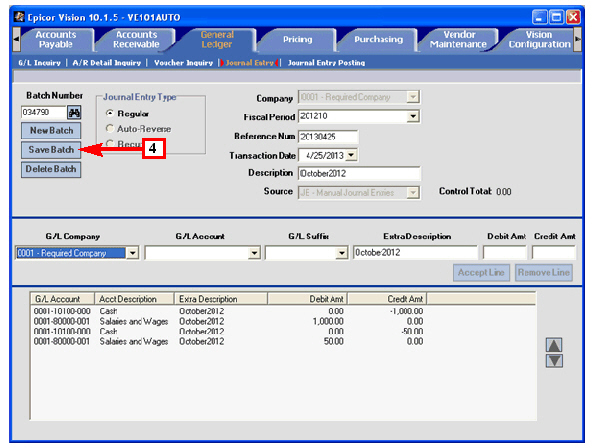Image resolution: width=594 pixels, height=448 pixels.
Task: Click the Control Total value 0.00
Action: pos(503,192)
